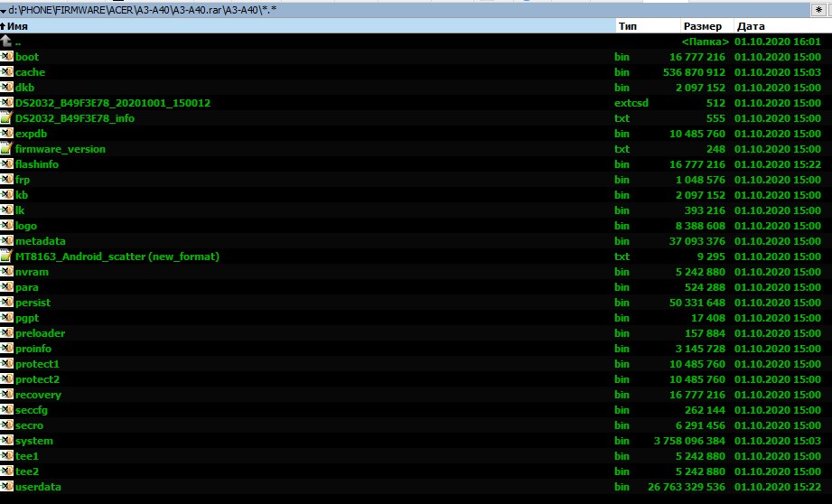Open the directory hotlist asterisk button
The height and width of the screenshot is (504, 832).
click(x=817, y=9)
